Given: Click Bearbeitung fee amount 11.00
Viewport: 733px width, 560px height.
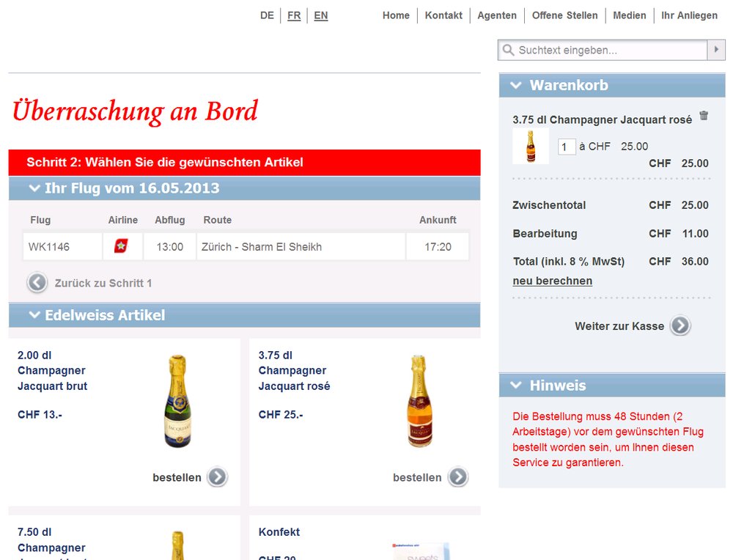Looking at the screenshot, I should [x=695, y=233].
